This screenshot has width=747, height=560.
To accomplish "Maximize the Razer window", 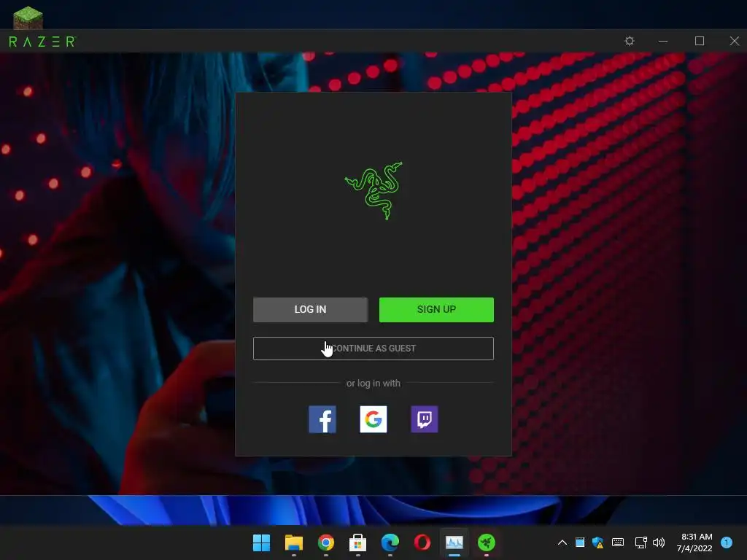I will pos(700,41).
